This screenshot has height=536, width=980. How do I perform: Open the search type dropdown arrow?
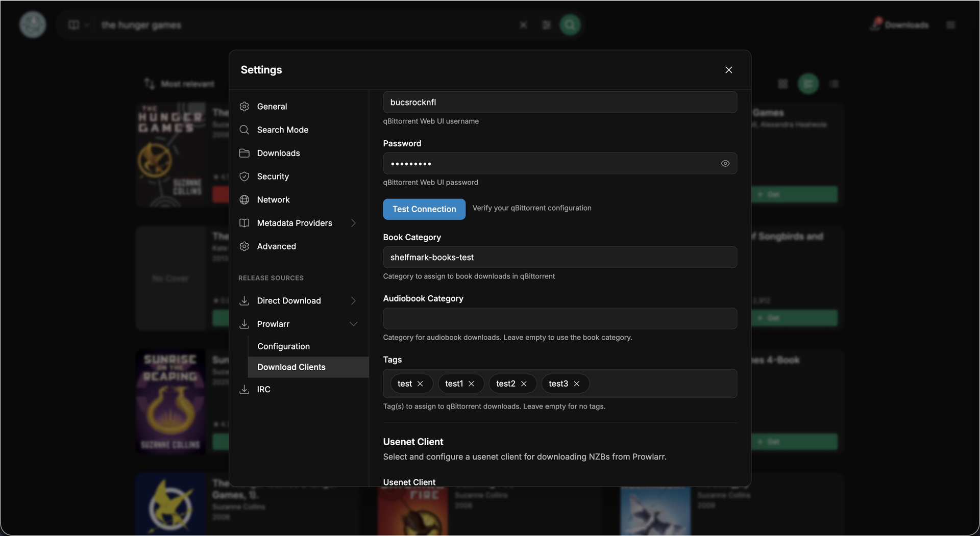click(87, 25)
